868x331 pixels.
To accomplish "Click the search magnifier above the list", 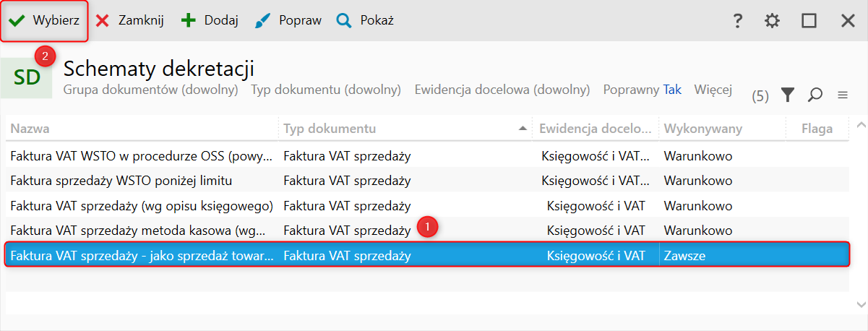I will coord(815,95).
